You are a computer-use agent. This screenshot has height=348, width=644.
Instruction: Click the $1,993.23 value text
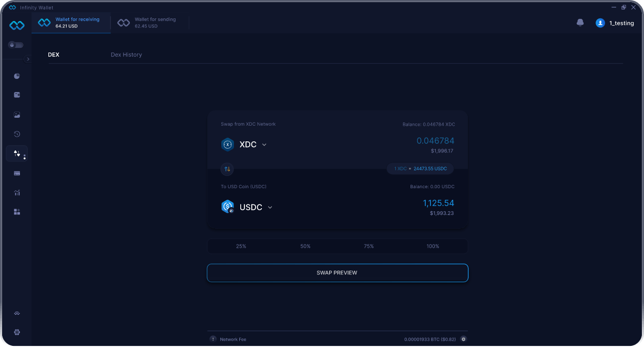442,213
